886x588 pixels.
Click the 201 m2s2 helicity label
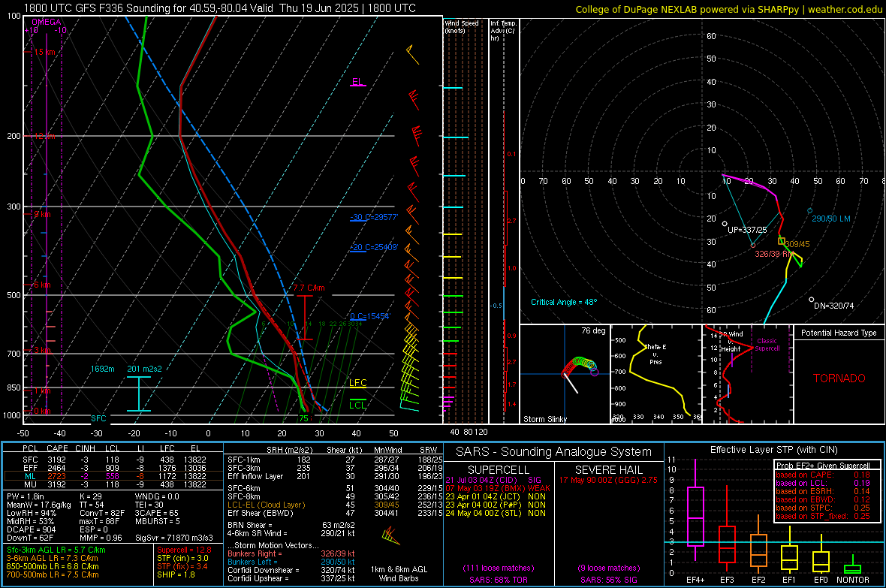tap(144, 369)
